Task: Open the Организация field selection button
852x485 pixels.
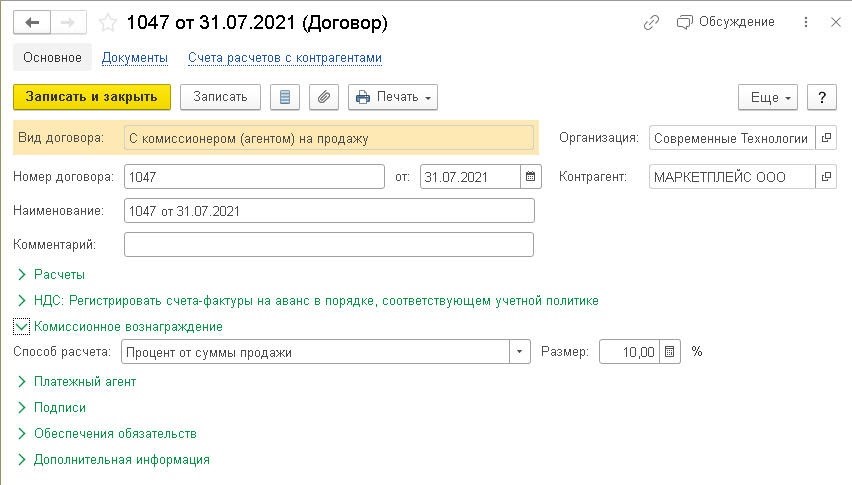Action: click(x=825, y=138)
